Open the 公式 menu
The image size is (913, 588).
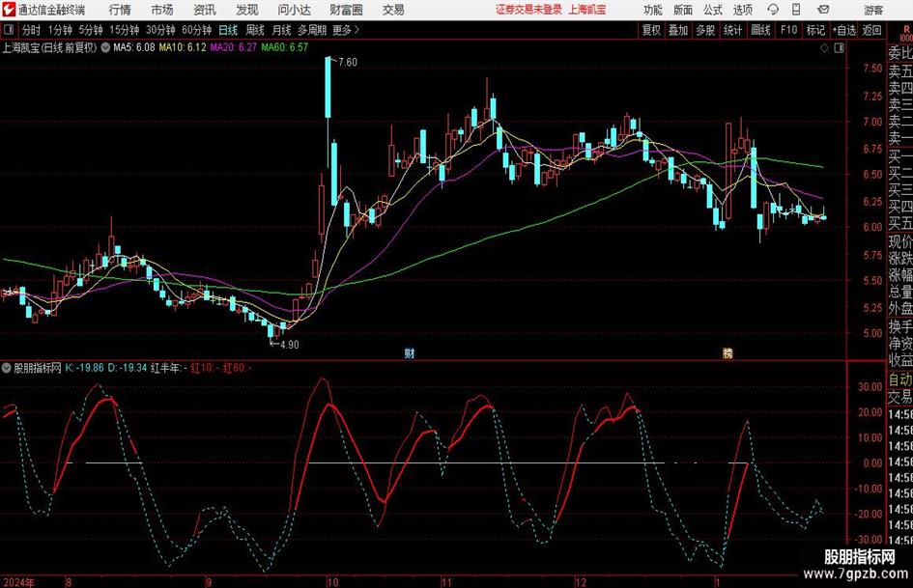713,10
